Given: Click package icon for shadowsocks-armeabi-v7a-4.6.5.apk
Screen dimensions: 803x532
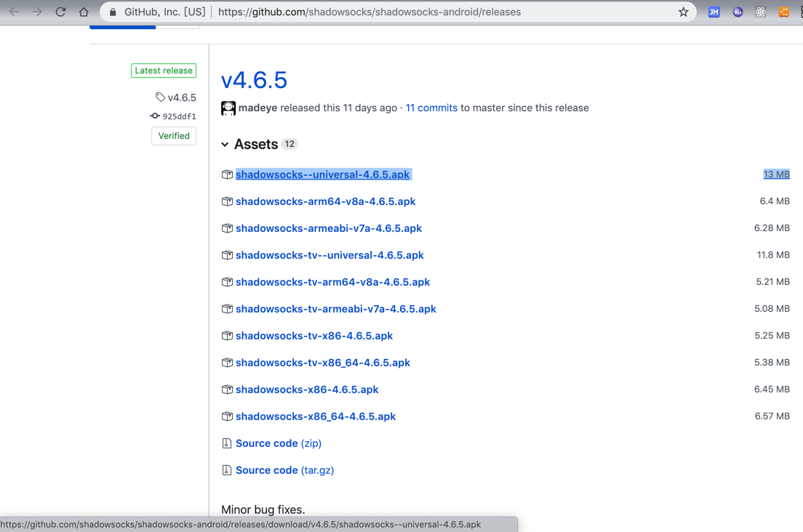Looking at the screenshot, I should point(227,228).
